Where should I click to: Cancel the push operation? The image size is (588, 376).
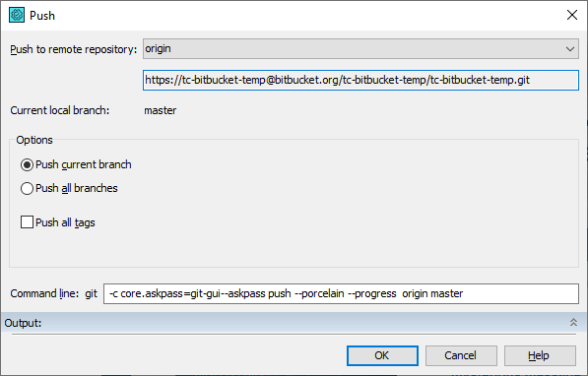click(x=461, y=355)
